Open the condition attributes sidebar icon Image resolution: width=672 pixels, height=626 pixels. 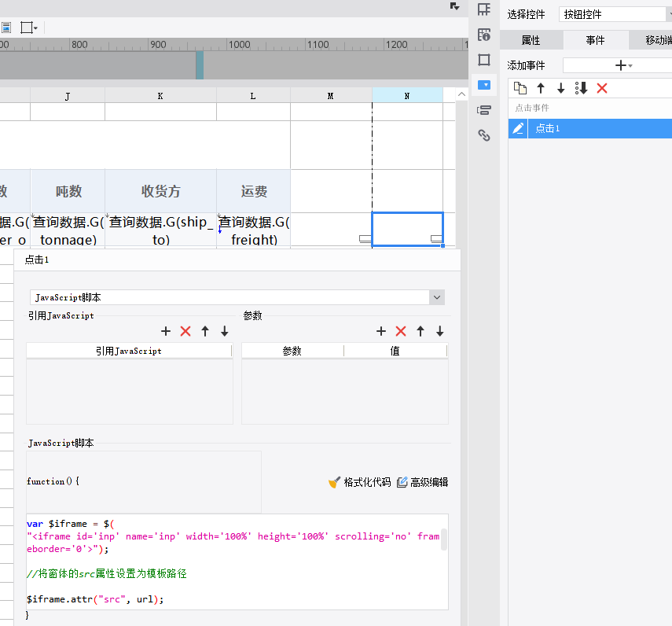click(x=484, y=110)
